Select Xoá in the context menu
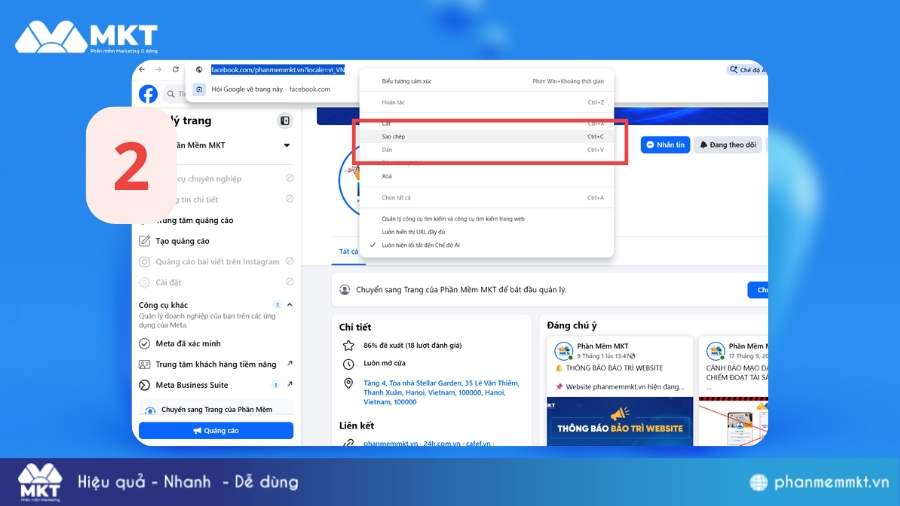Image resolution: width=900 pixels, height=506 pixels. (487, 176)
